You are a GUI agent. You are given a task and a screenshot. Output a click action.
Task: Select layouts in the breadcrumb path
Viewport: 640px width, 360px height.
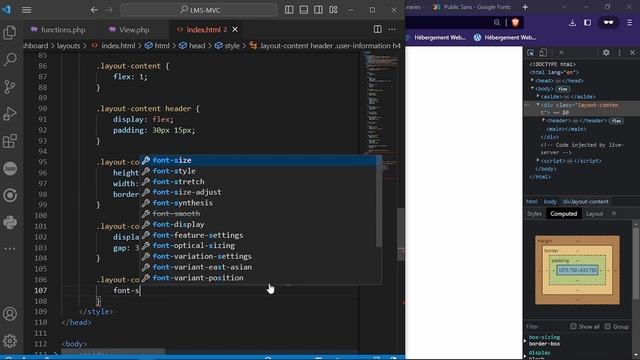[x=68, y=46]
